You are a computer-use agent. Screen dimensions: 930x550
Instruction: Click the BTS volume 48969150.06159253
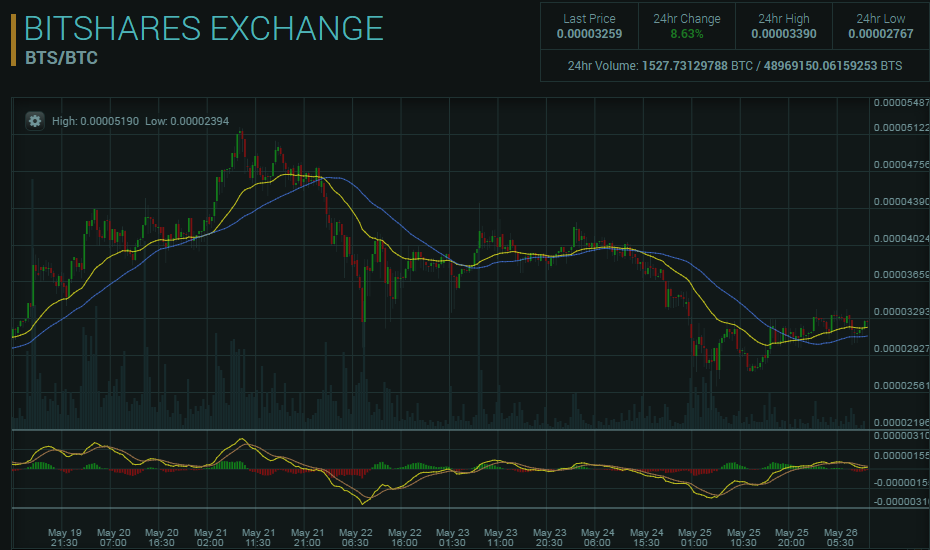pos(820,66)
